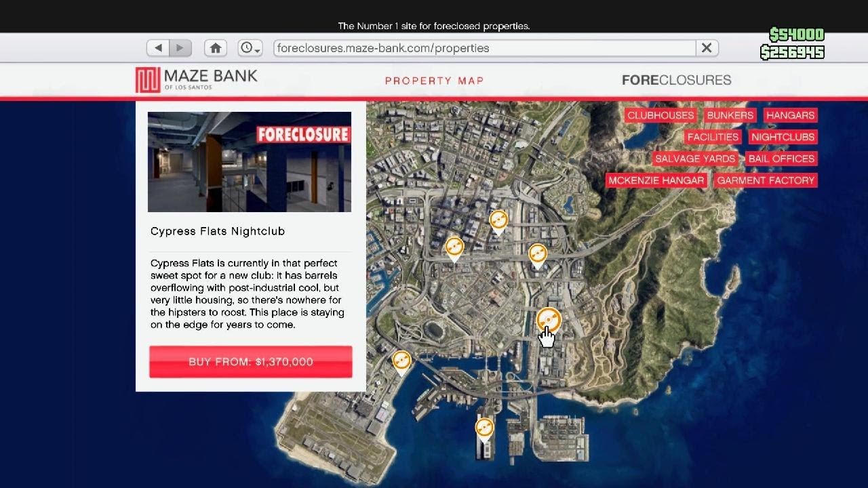This screenshot has width=868, height=488.
Task: Click the $54000 cash amount
Action: pyautogui.click(x=797, y=35)
